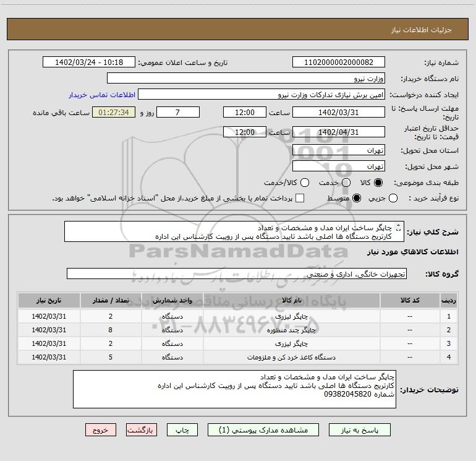476x461 pixels.
Task: Select the کالا radio button
Action: click(x=378, y=183)
